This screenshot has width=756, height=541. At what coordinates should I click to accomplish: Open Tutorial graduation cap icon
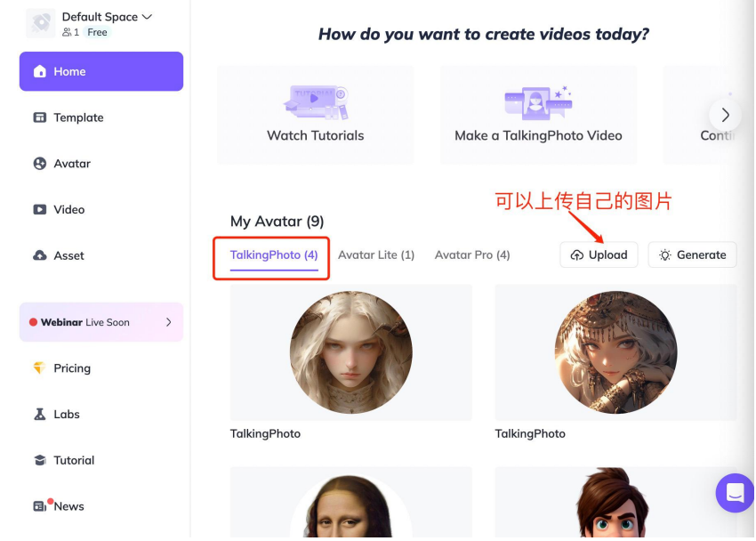[x=40, y=461]
